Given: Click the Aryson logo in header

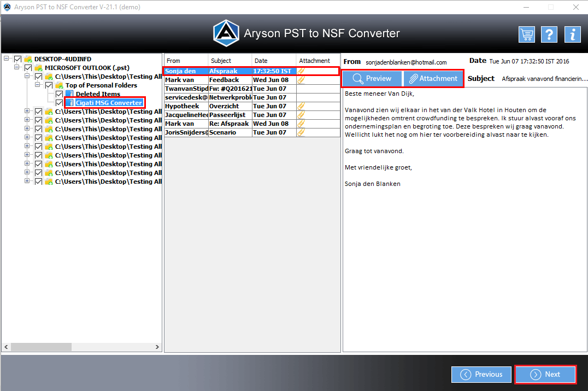Looking at the screenshot, I should coord(226,33).
